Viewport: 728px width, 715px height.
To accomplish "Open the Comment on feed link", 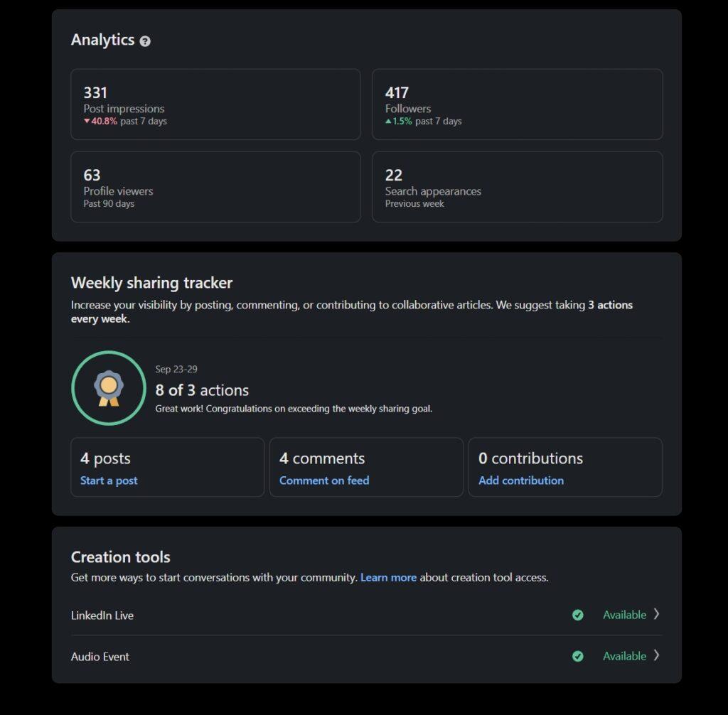I will tap(324, 480).
